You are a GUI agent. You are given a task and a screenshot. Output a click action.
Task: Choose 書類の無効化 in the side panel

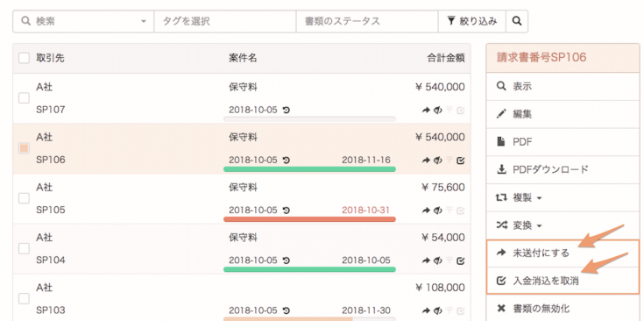(x=563, y=308)
